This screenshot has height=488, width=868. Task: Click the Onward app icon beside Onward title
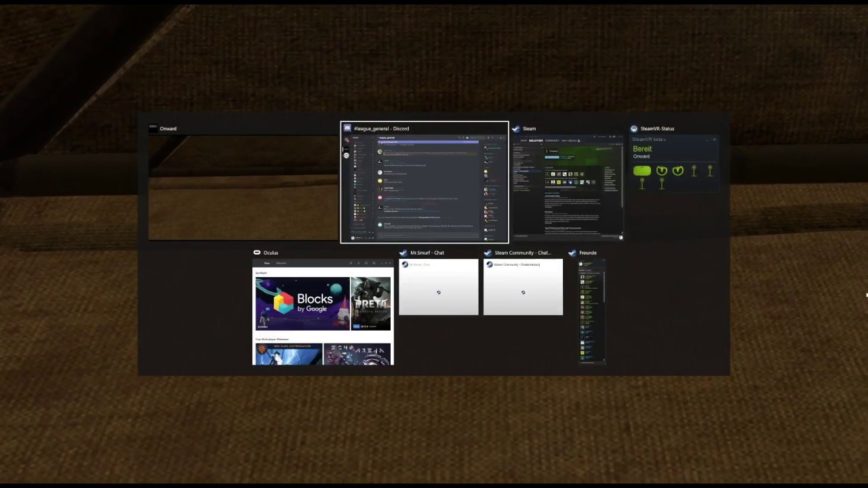tap(153, 128)
